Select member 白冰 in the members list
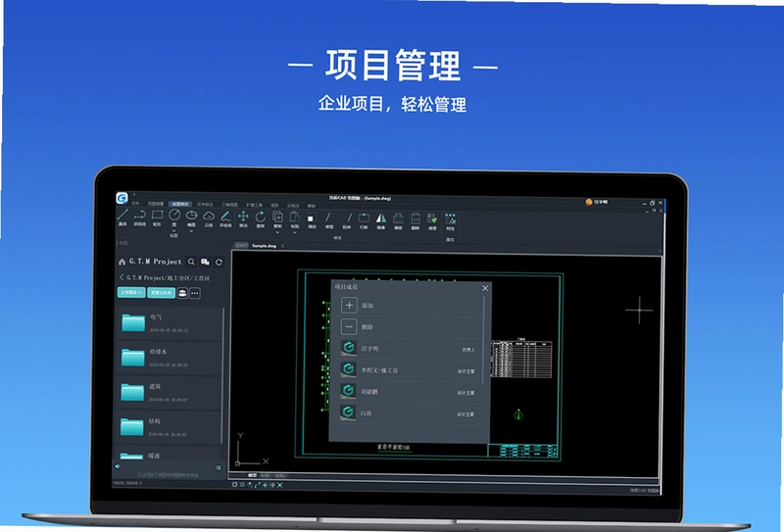This screenshot has width=784, height=532. pyautogui.click(x=409, y=413)
